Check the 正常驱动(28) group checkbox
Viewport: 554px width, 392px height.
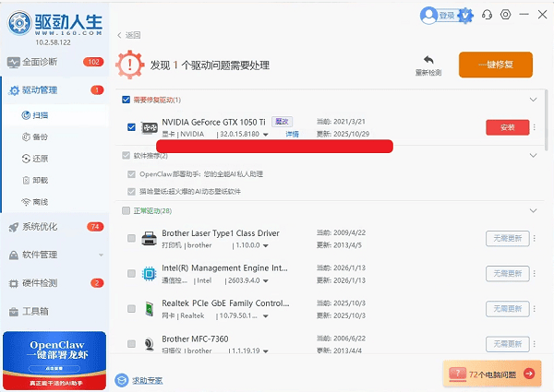coord(126,210)
